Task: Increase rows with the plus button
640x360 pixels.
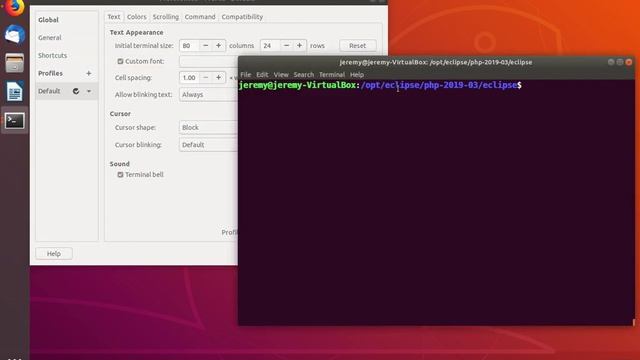Action: [x=299, y=46]
